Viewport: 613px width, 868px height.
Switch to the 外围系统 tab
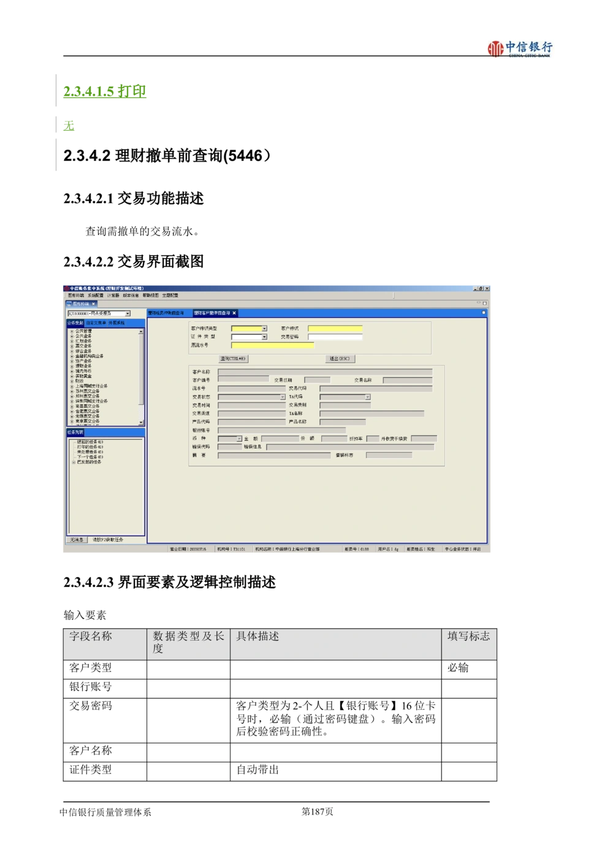coord(116,323)
